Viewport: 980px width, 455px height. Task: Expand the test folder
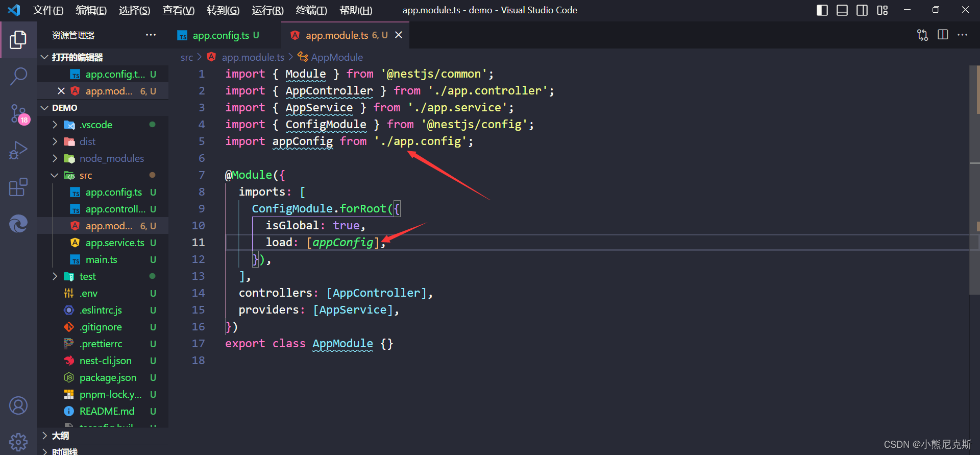[103, 276]
